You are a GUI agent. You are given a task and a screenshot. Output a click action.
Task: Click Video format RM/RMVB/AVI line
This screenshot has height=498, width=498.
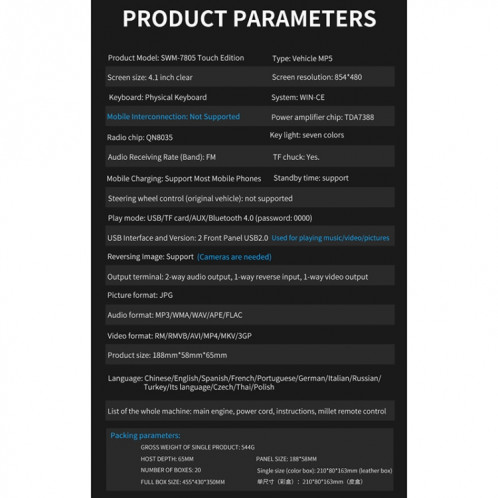(179, 336)
